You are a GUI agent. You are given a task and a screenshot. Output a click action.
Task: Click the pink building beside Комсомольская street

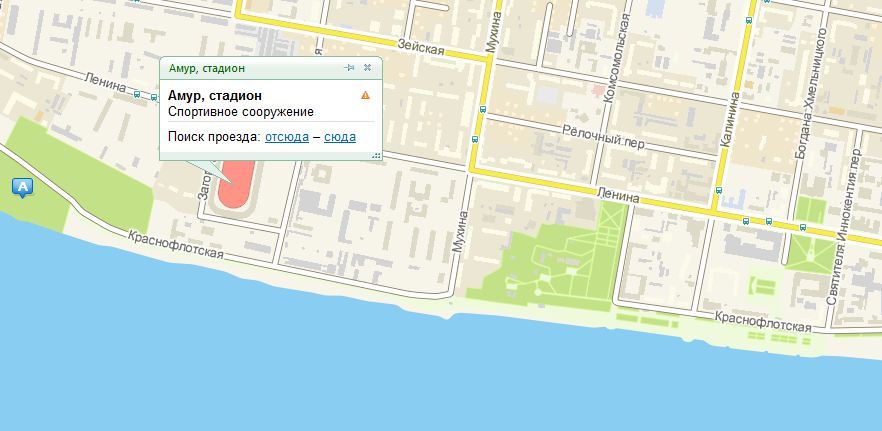598,89
